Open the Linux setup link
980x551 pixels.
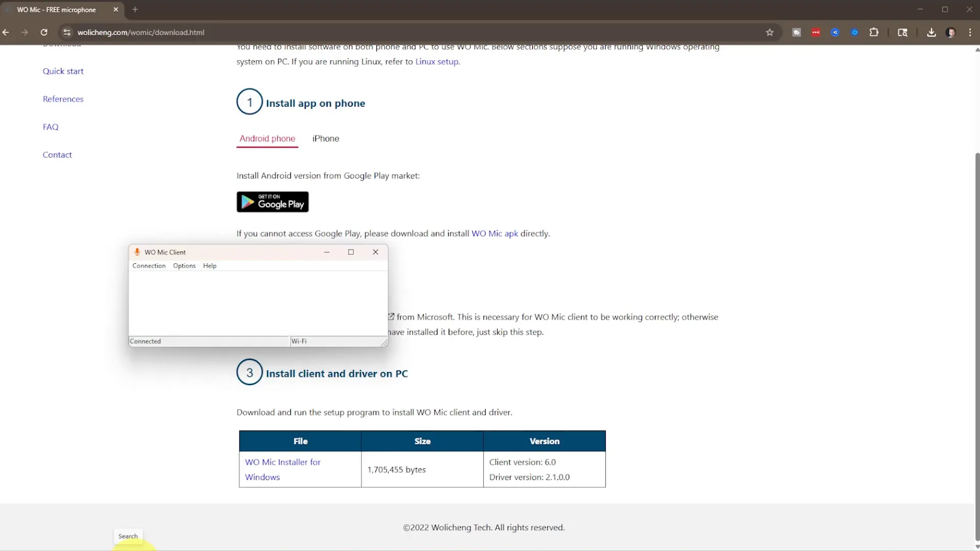coord(437,62)
